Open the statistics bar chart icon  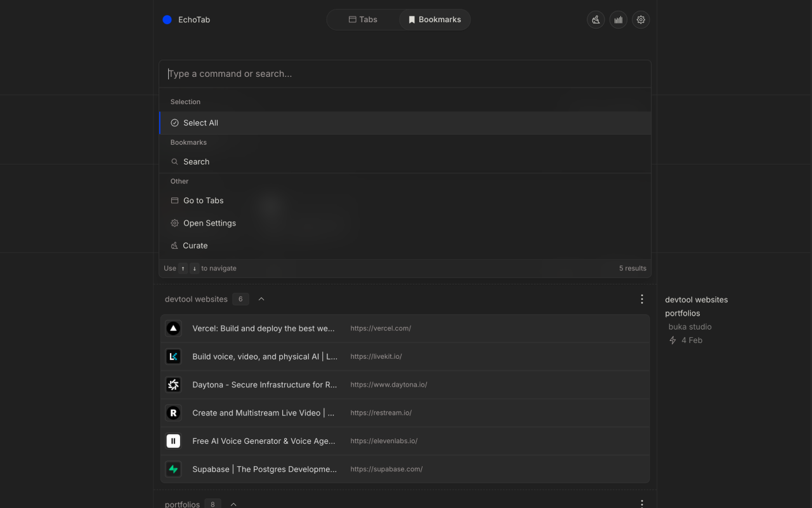619,20
